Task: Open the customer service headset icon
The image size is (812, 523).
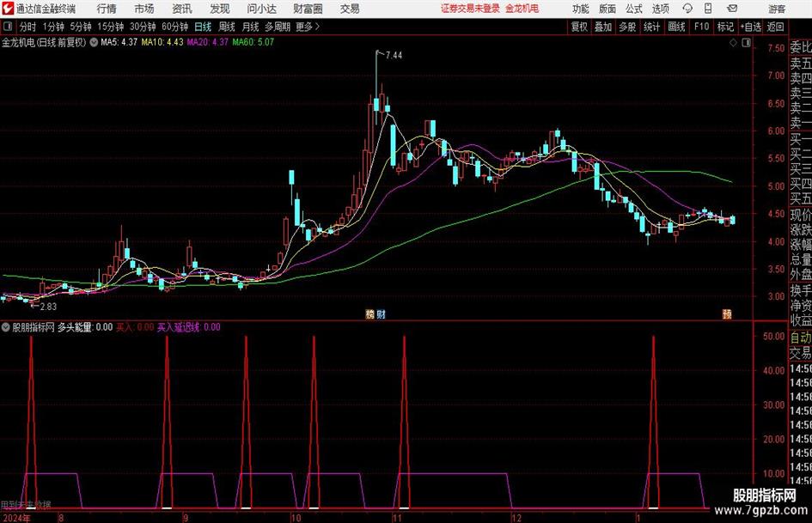Action: (687, 9)
